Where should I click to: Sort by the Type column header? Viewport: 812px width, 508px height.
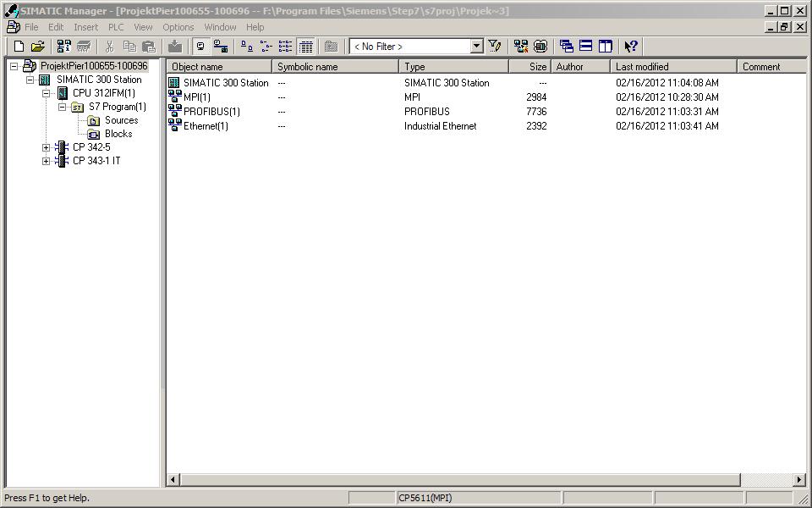coord(453,66)
